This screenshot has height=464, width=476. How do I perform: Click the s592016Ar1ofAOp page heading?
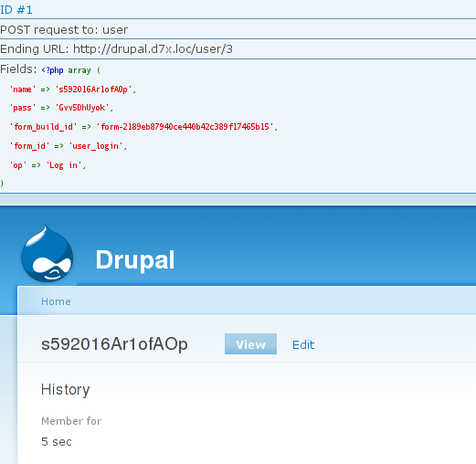coord(114,344)
